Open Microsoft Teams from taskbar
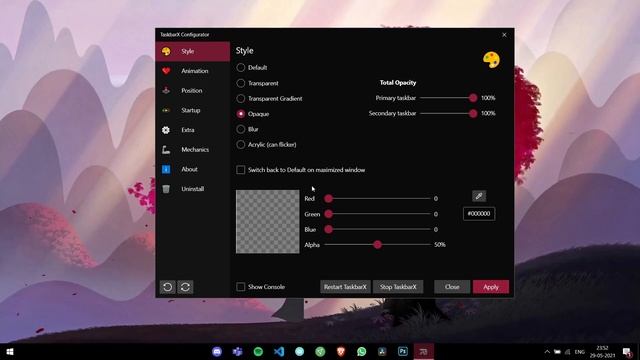The height and width of the screenshot is (360, 640). click(x=238, y=351)
